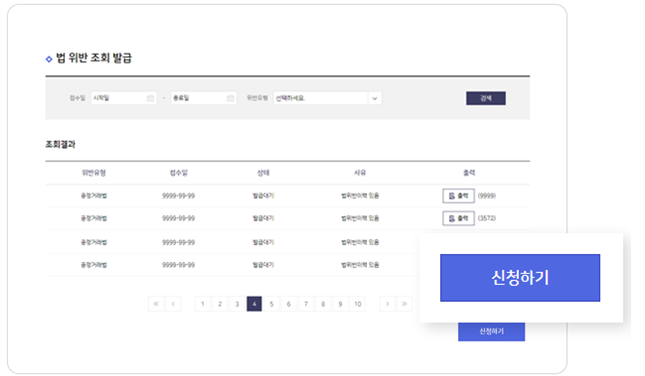Click the (9999) count text
The height and width of the screenshot is (376, 645).
coord(487,196)
